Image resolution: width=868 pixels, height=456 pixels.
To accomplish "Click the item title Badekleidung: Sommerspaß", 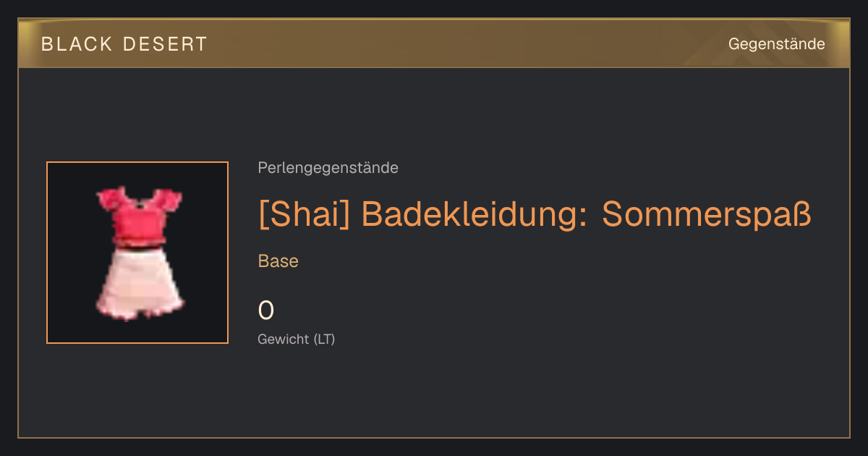I will tap(535, 214).
